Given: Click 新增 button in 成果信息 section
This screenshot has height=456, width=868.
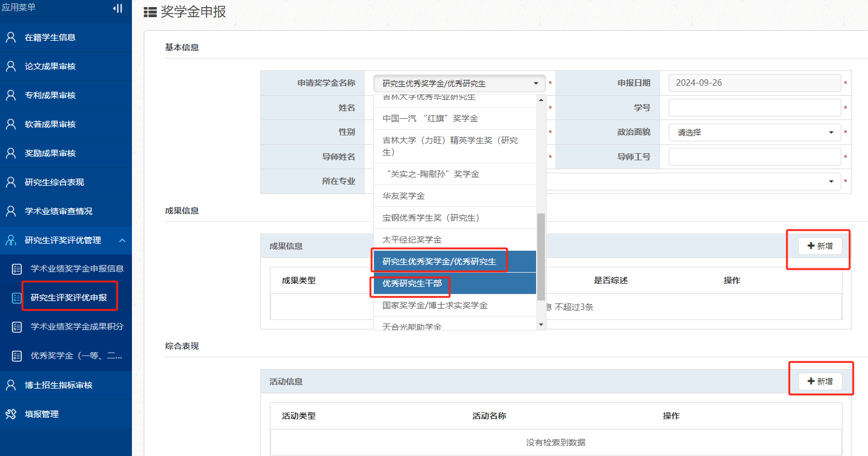Looking at the screenshot, I should click(x=819, y=246).
